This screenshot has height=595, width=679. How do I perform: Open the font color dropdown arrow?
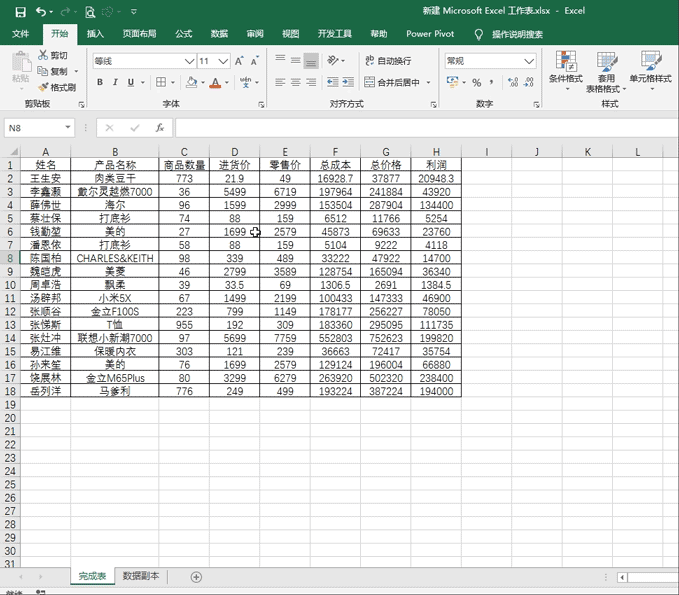tap(227, 82)
